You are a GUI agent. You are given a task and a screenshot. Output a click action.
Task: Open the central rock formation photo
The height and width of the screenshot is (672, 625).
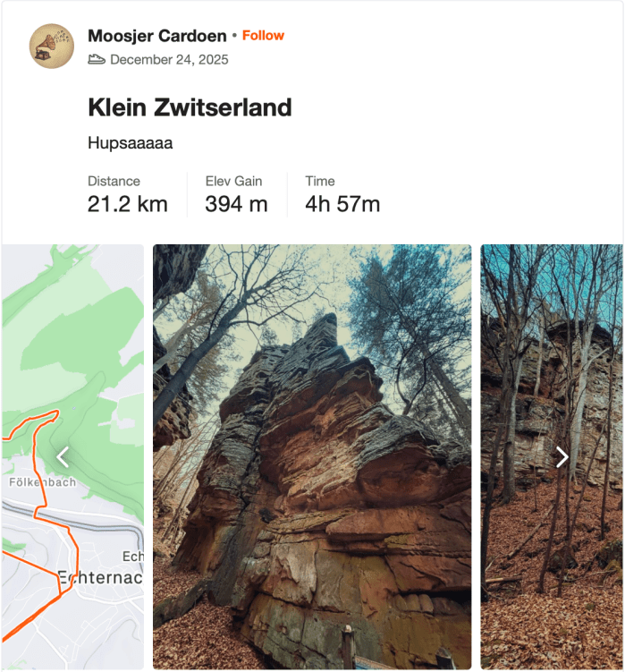312,457
